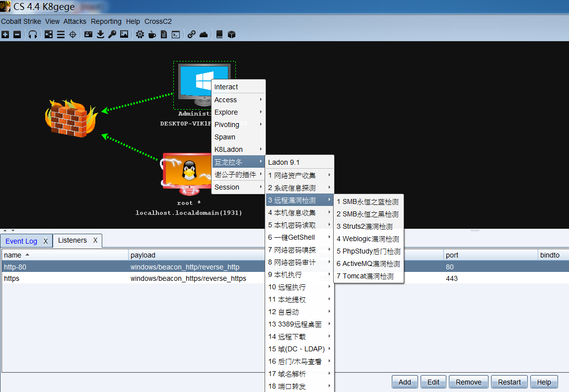Switch to Session Table view with three-lines icon
Viewport: 569px width, 392px height.
[x=61, y=34]
